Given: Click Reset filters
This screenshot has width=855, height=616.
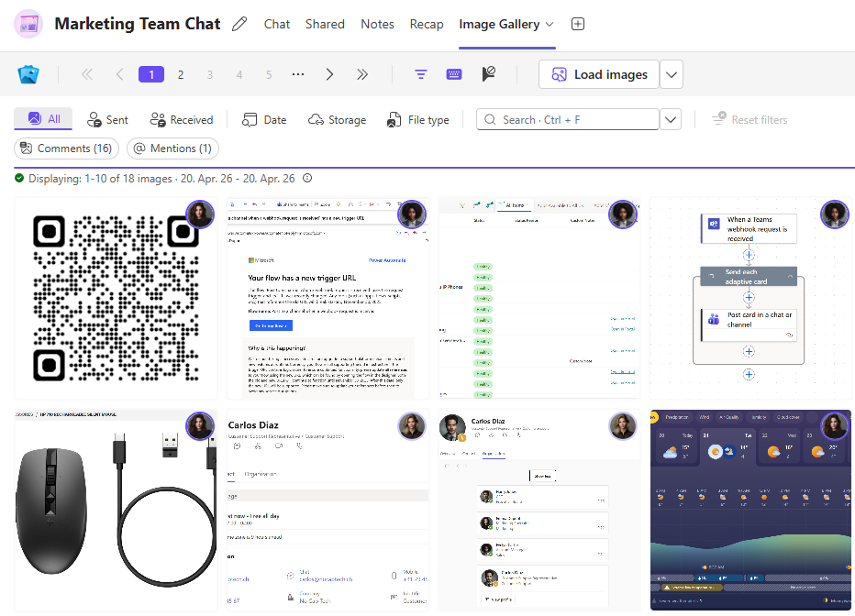Looking at the screenshot, I should pyautogui.click(x=750, y=120).
